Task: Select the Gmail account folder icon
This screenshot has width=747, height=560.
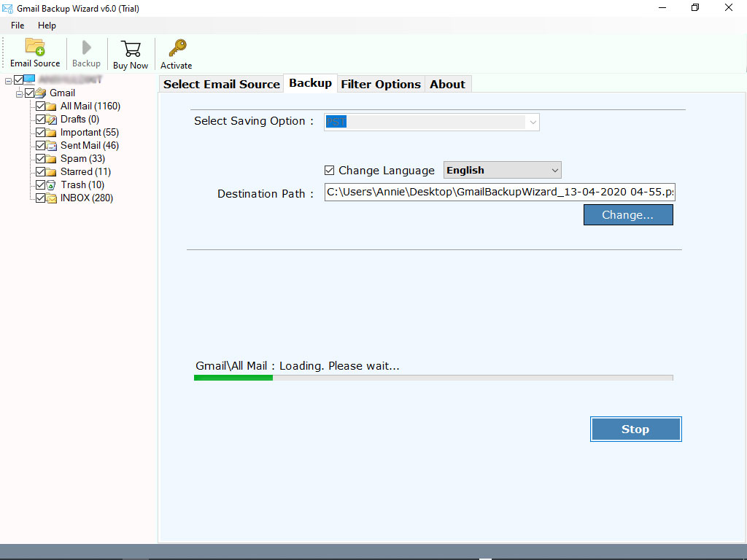Action: (x=41, y=93)
